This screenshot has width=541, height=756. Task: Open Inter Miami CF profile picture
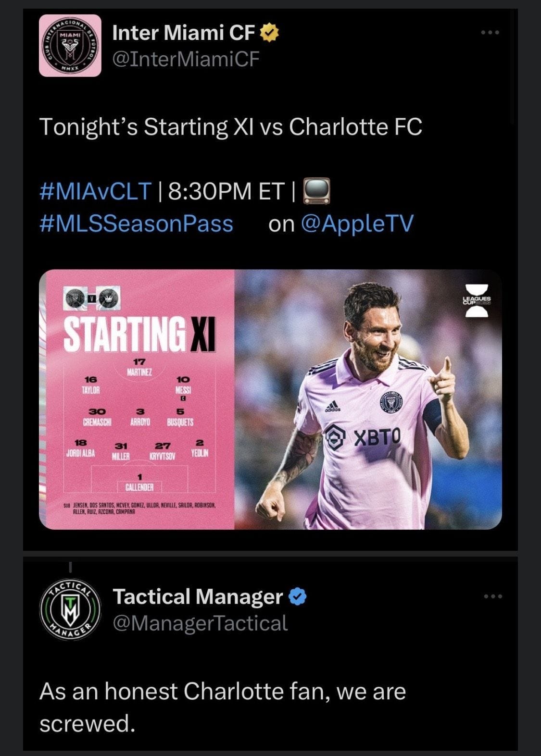tap(70, 46)
